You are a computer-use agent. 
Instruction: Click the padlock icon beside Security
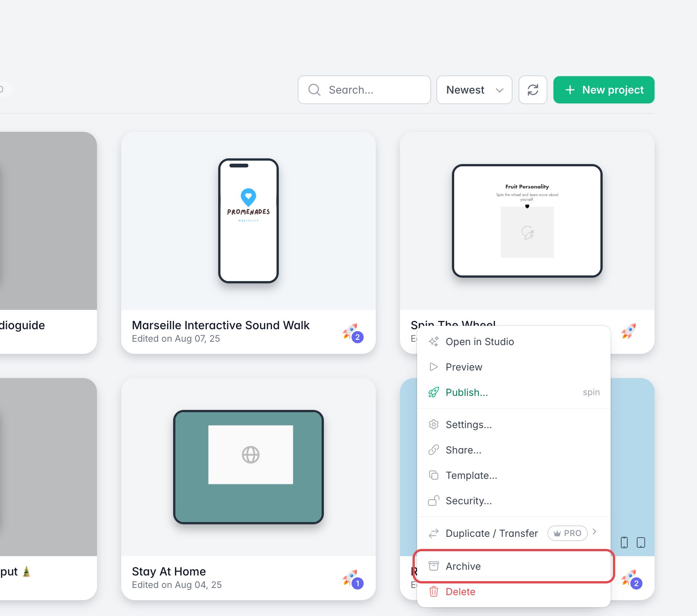[434, 500]
